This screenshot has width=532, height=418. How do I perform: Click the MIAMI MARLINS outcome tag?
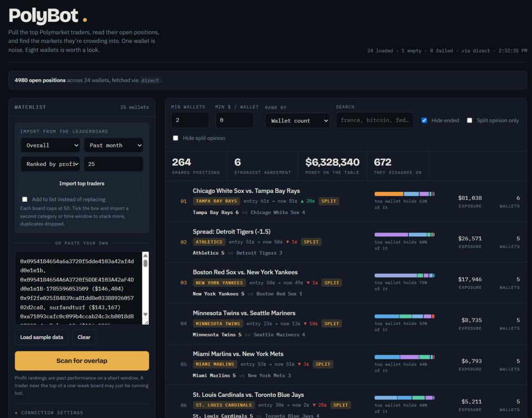coord(215,364)
